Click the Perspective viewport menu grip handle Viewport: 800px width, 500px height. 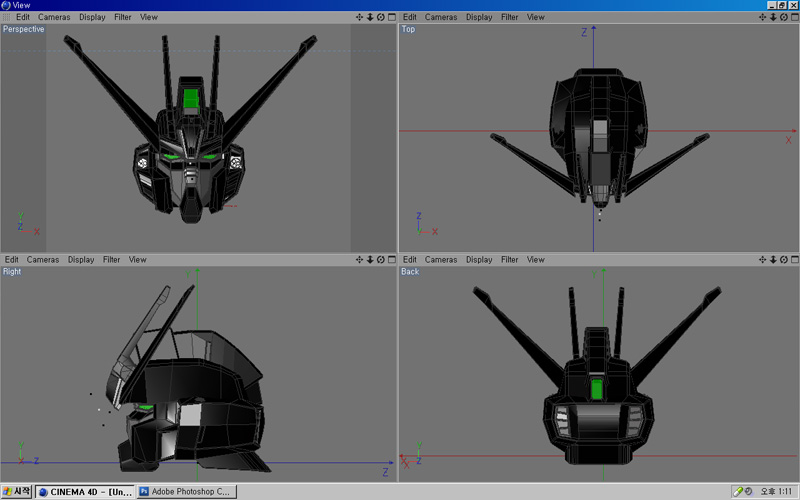[7, 17]
